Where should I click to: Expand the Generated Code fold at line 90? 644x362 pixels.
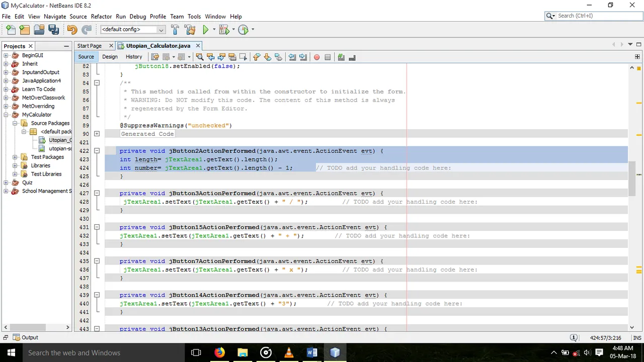[97, 134]
